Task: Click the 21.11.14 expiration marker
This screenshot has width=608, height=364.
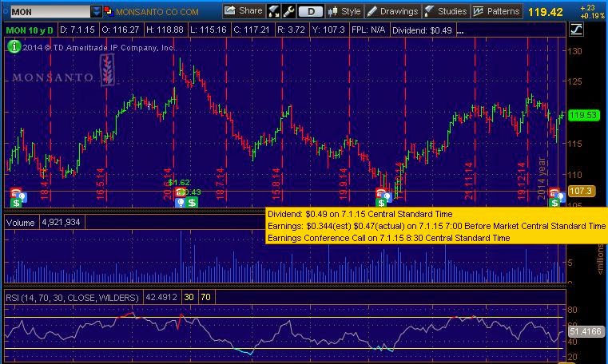Action: (469, 181)
